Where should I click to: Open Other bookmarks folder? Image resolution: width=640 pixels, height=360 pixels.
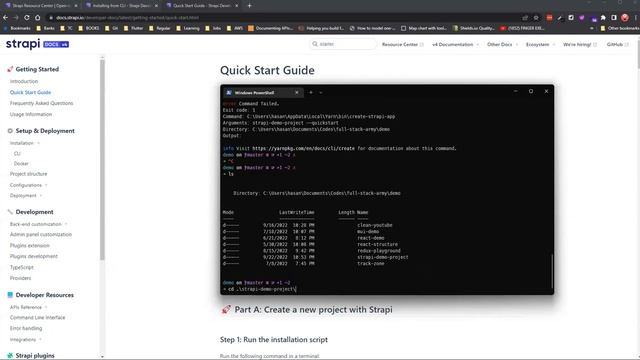pos(620,28)
